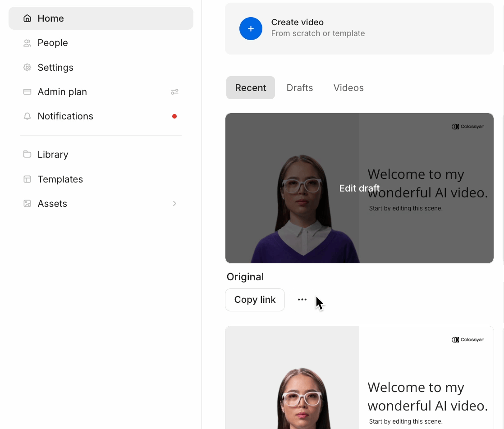The width and height of the screenshot is (504, 429).
Task: Copy link for the Original draft
Action: (255, 300)
